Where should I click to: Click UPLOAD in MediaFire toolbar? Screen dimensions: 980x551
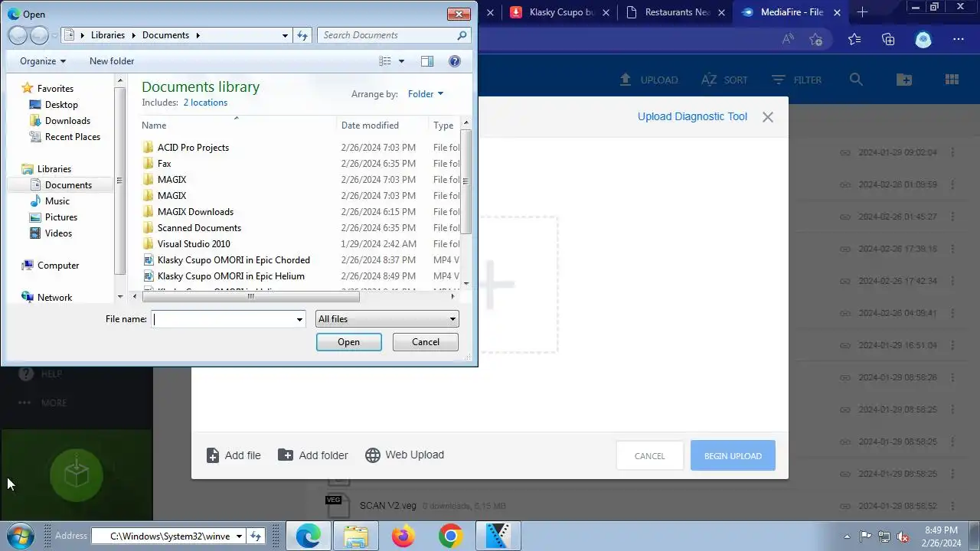click(648, 80)
